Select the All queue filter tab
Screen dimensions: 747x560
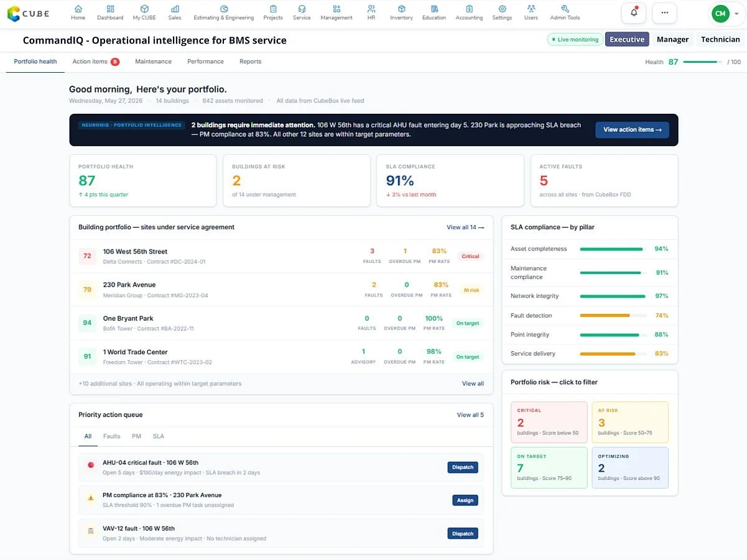88,436
